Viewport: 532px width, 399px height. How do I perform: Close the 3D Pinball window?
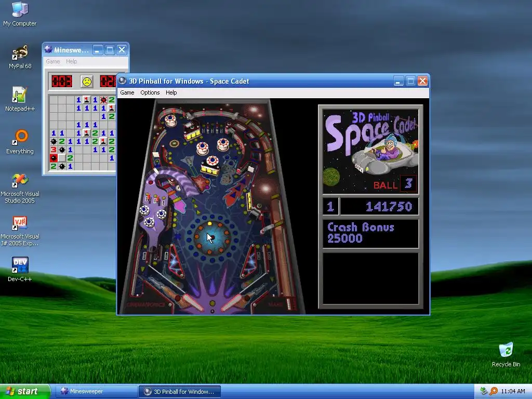click(422, 81)
